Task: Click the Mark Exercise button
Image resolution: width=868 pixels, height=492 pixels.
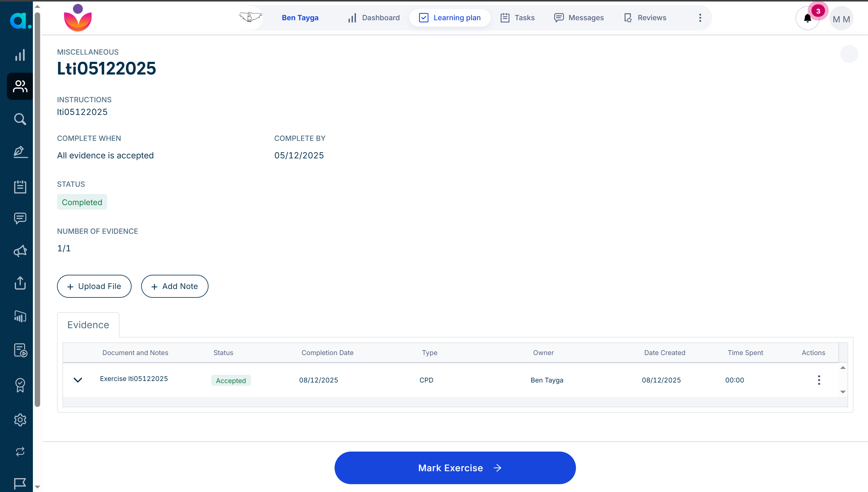Action: pos(455,468)
